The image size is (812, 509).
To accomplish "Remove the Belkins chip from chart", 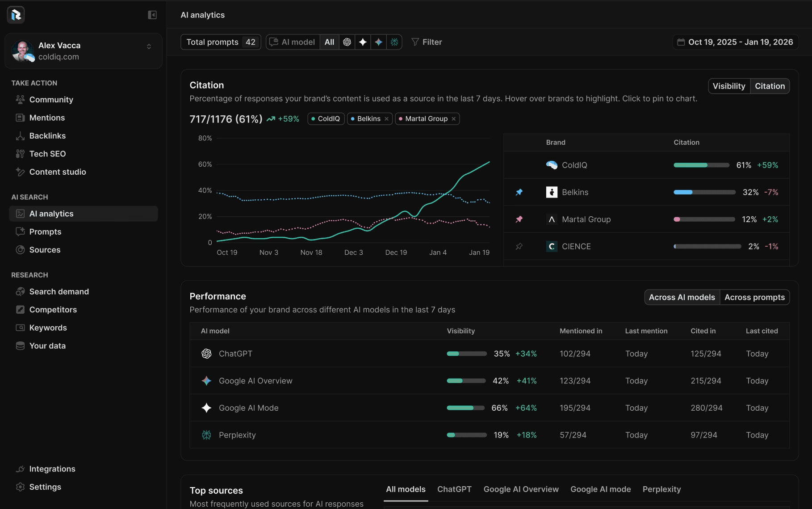I will (x=387, y=119).
